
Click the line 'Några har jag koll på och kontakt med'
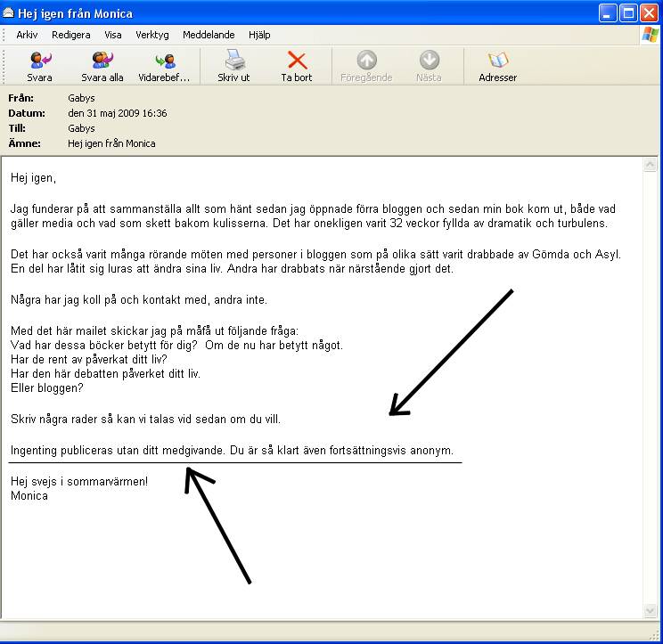109,300
